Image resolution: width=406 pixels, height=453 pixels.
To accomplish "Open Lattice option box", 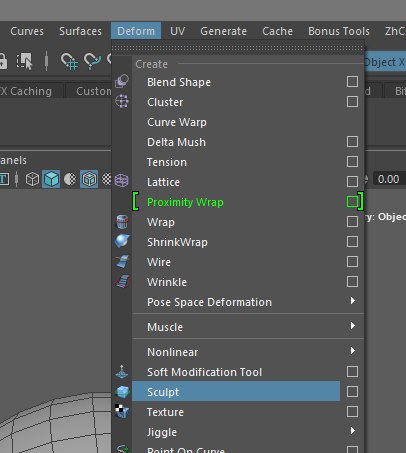I will pyautogui.click(x=352, y=182).
